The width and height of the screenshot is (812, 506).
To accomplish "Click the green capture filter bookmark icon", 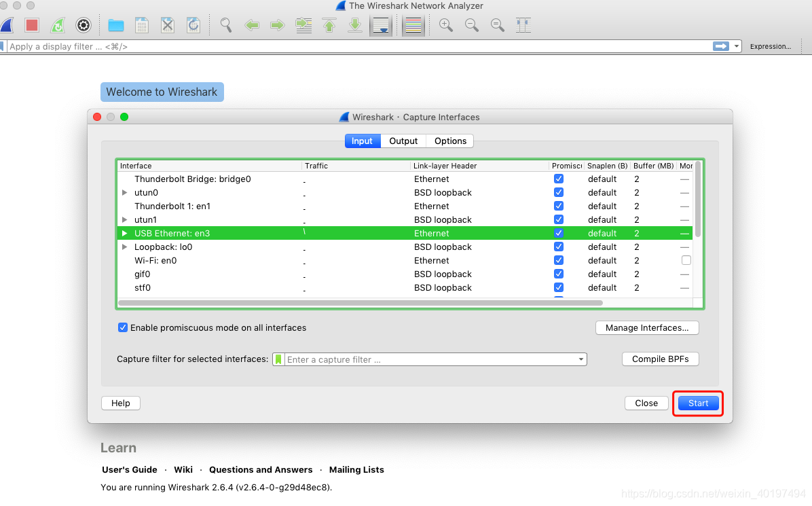I will 278,359.
